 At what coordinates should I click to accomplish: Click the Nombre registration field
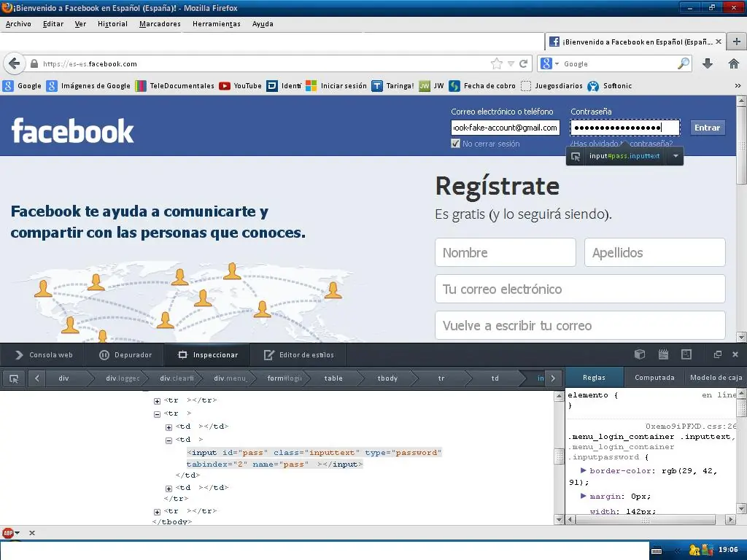pos(506,252)
